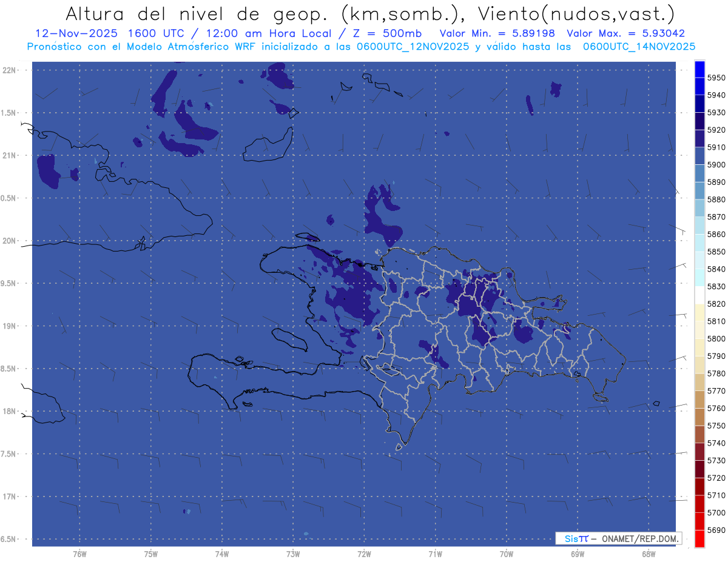Click the '8.5N' latitude label
728x562 pixels.
[9, 369]
